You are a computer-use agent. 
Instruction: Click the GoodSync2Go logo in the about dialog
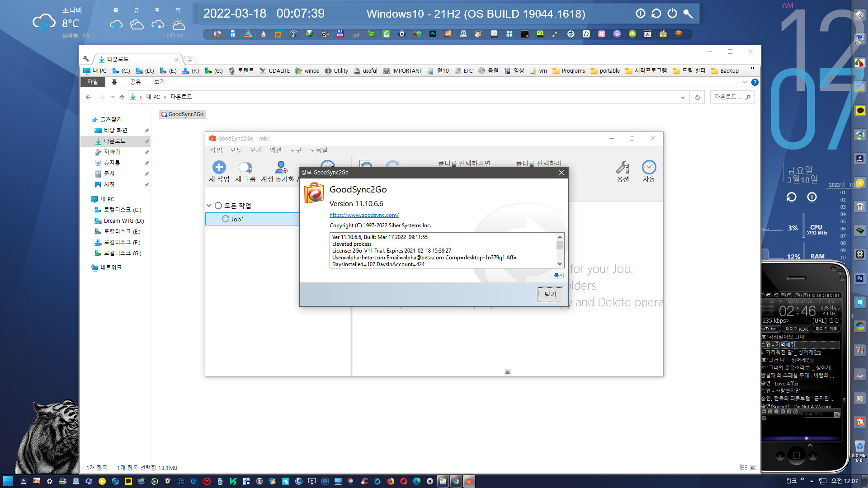click(x=314, y=193)
